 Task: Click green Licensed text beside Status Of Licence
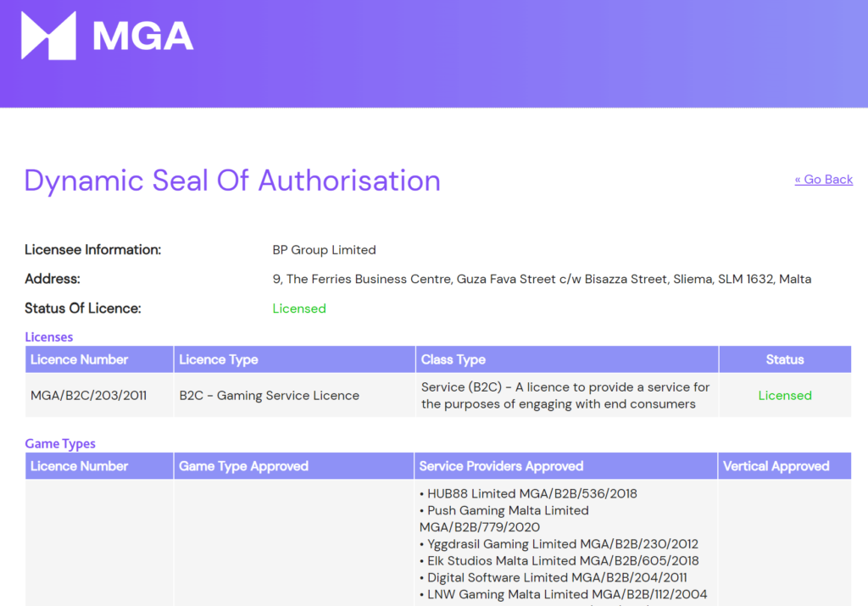point(299,309)
